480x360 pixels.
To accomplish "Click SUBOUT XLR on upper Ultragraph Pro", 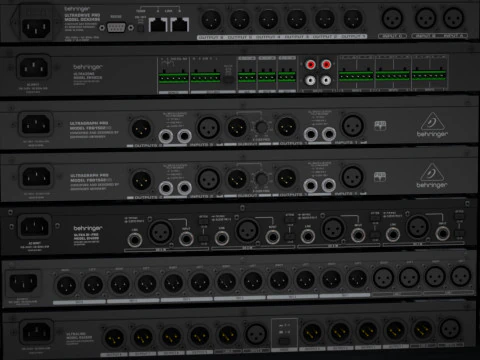I will pyautogui.click(x=237, y=127).
